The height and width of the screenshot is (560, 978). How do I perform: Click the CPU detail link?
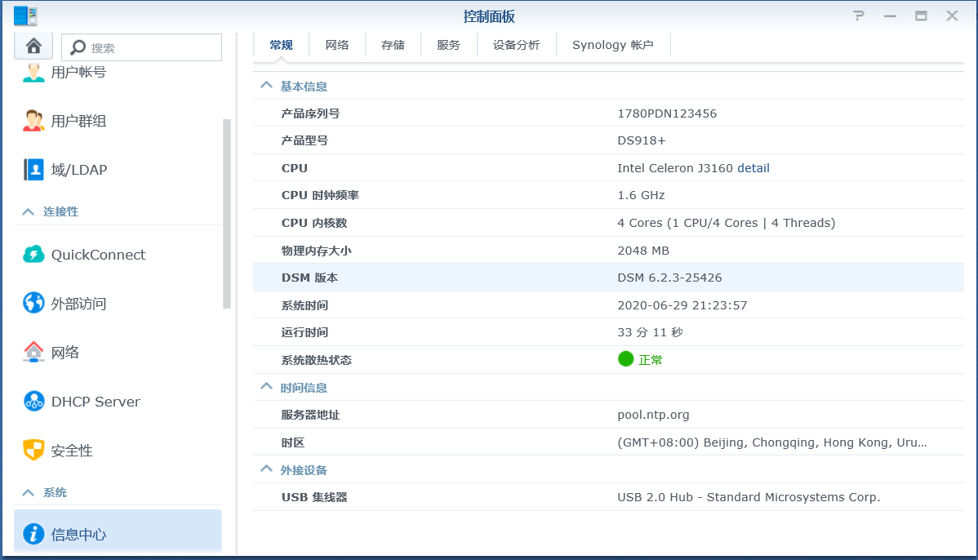tap(754, 167)
